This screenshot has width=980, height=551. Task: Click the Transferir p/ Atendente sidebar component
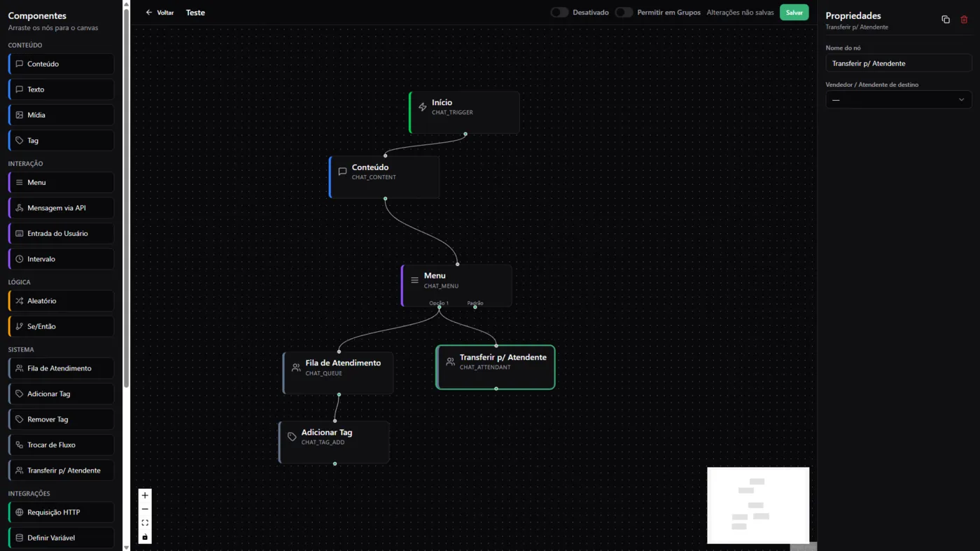[62, 470]
